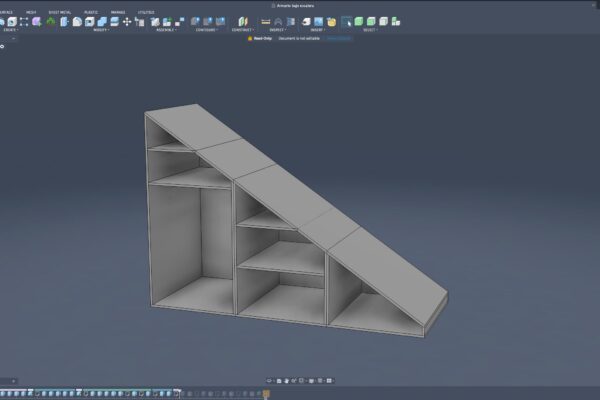
Task: Click the Section Analysis icon in Inspect group
Action: point(291,22)
